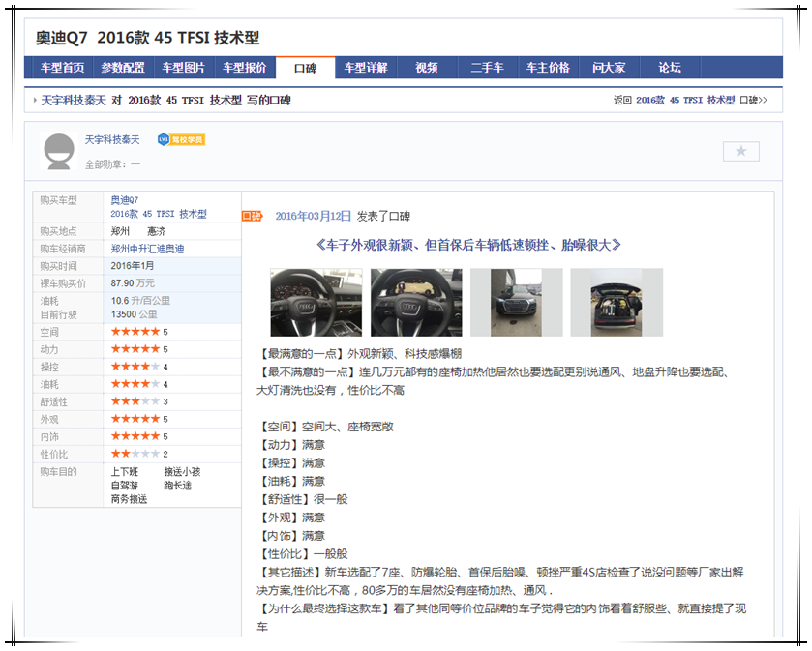Click the star favorite button
Screen dimensions: 812x651
(741, 151)
